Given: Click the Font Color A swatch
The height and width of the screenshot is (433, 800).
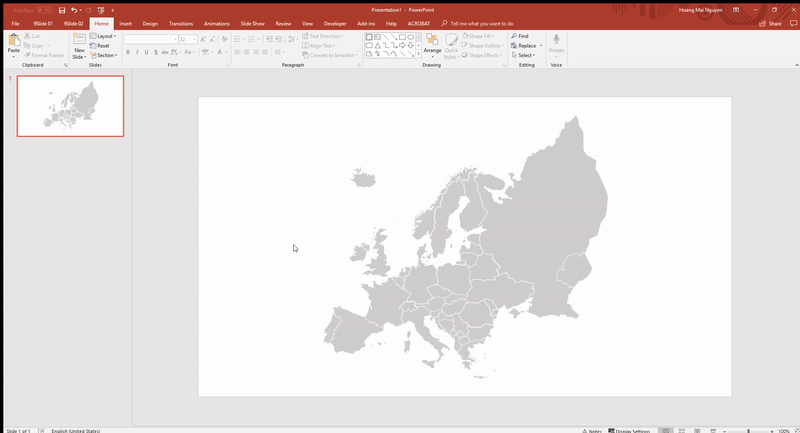Looking at the screenshot, I should (219, 52).
